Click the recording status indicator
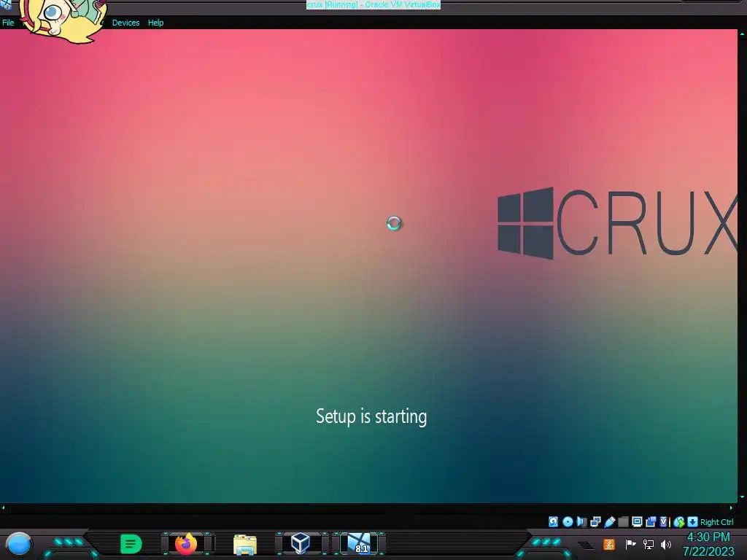Viewport: 747px width, 560px height. coord(651,522)
